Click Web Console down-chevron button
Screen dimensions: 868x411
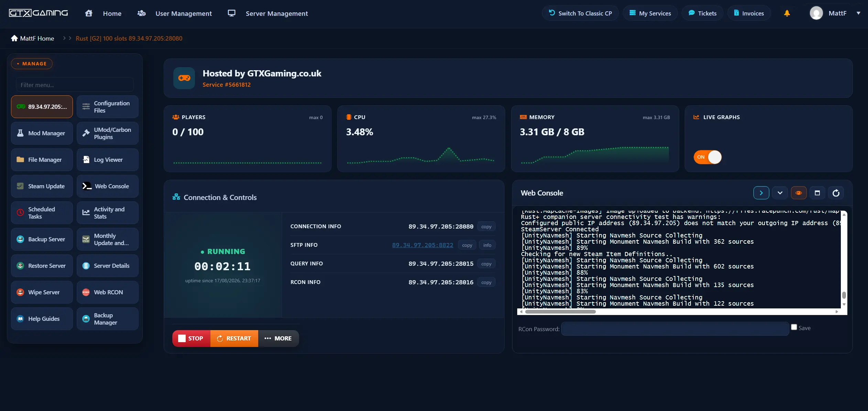[780, 193]
